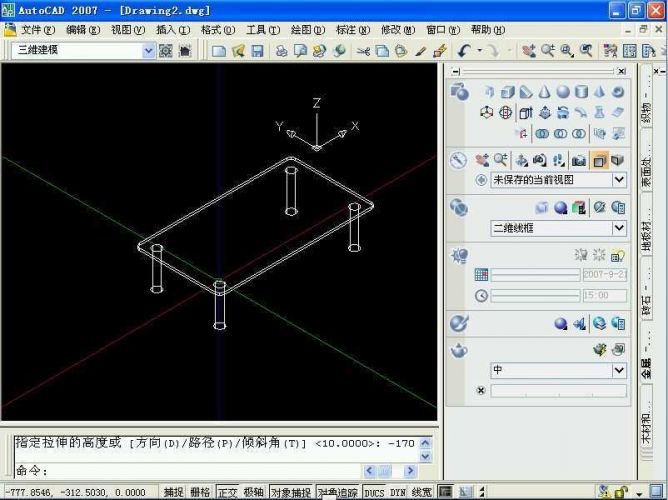The height and width of the screenshot is (500, 668).
Task: Open the 三维建模 workspace dropdown
Action: [x=149, y=50]
